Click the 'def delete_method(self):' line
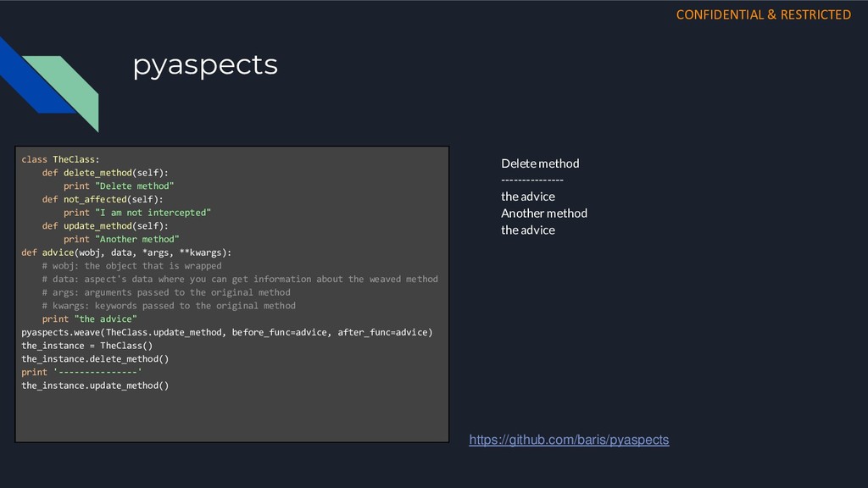Viewport: 868px width, 488px height. (105, 173)
